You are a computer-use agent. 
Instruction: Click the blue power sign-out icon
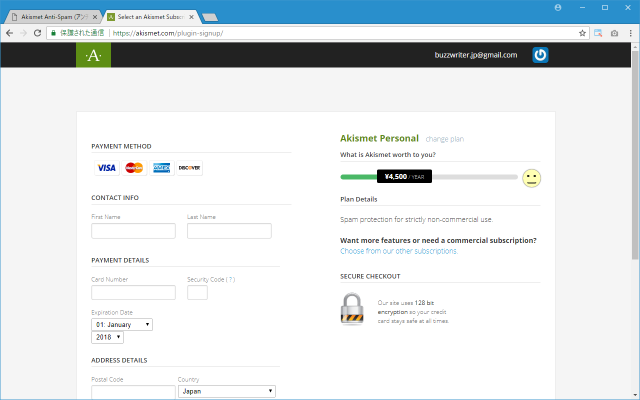tap(540, 55)
